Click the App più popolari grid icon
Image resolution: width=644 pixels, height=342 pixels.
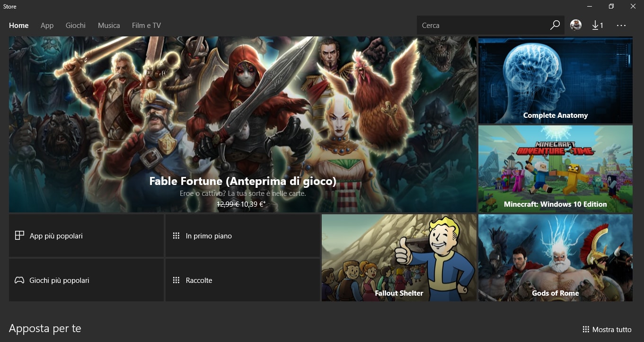[x=19, y=236]
